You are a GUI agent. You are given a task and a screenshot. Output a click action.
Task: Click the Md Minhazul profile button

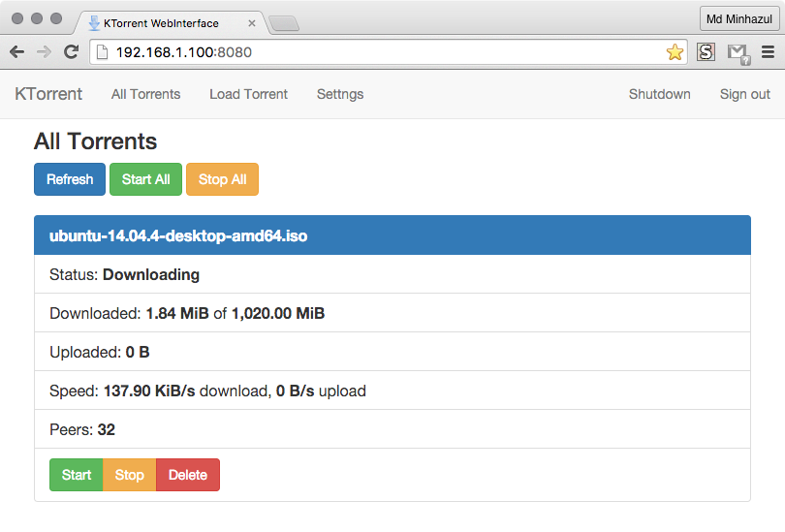pos(738,19)
